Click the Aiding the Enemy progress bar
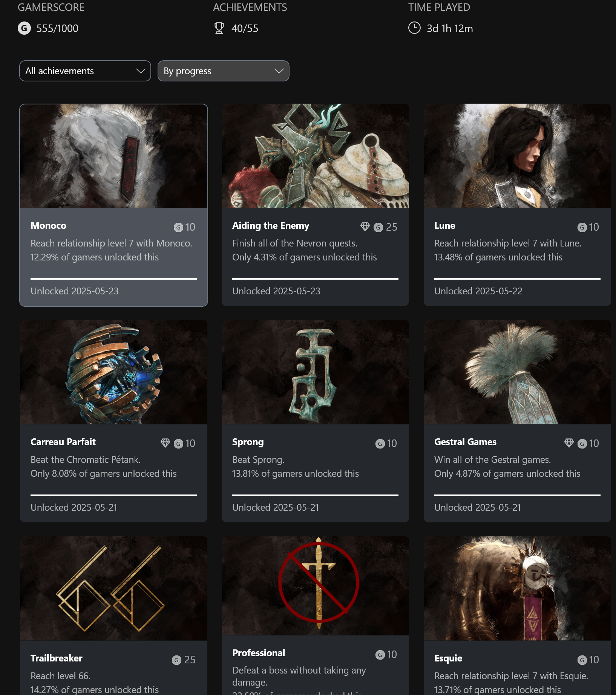Screen dimensions: 616x695 (315, 279)
